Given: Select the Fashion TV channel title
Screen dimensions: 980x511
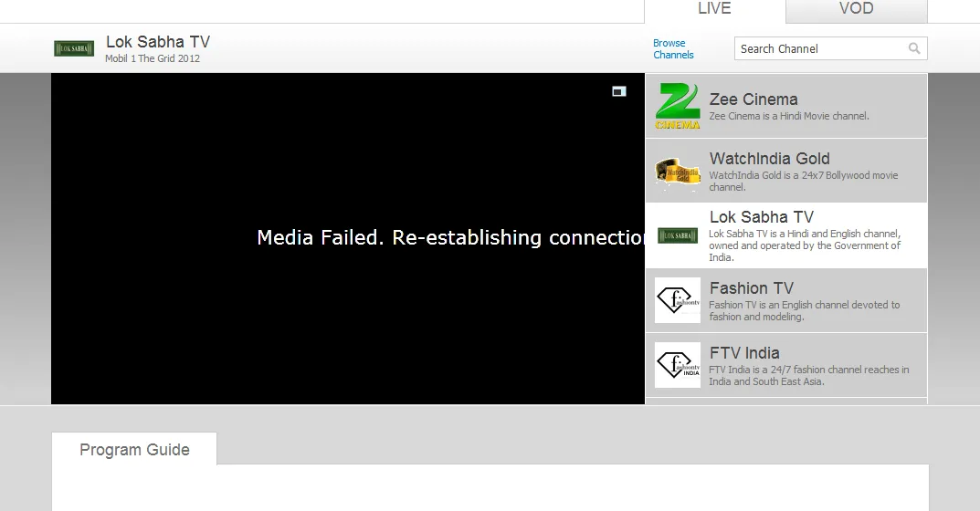Looking at the screenshot, I should (x=752, y=288).
